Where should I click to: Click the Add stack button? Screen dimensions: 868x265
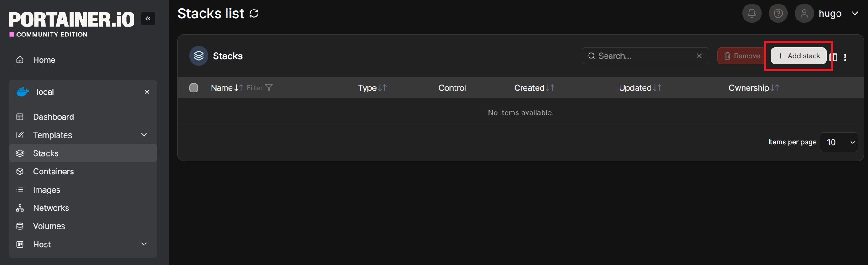coord(799,56)
